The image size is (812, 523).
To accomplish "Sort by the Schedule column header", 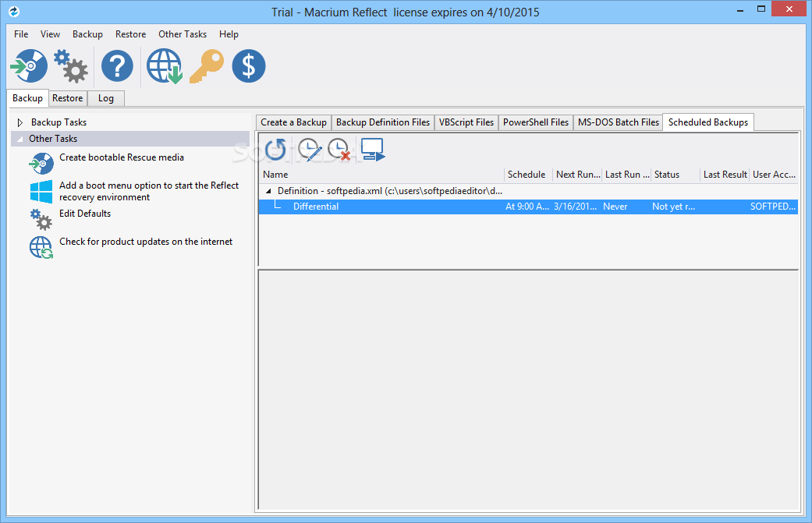I will (528, 175).
